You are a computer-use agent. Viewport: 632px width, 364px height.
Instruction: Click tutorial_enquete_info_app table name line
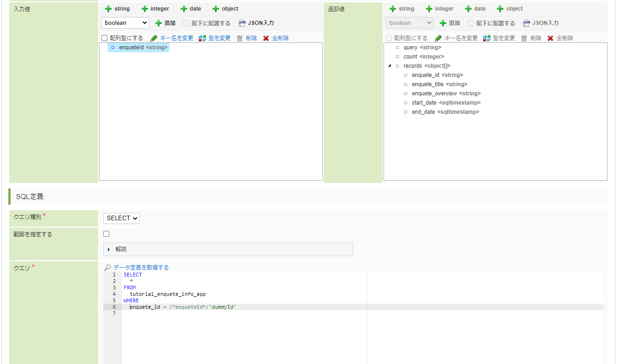point(168,294)
